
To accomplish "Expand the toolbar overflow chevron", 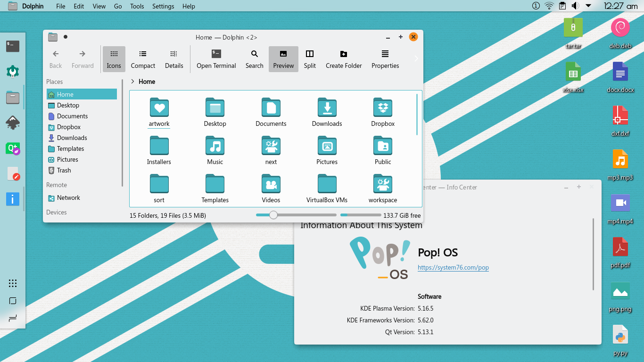I will (x=416, y=58).
